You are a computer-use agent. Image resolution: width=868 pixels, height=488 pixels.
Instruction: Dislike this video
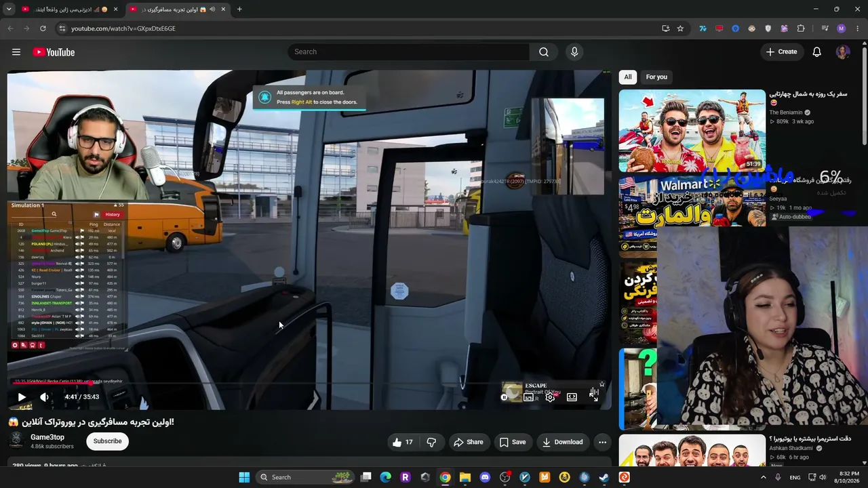click(x=431, y=442)
